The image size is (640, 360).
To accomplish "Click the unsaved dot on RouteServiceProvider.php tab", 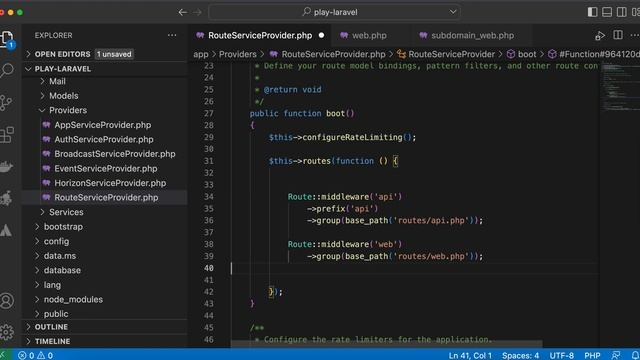I will point(322,36).
